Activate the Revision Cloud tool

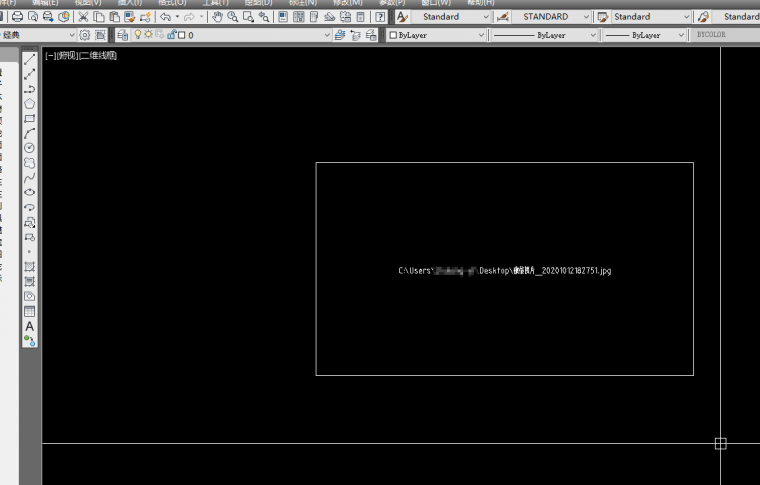point(30,162)
